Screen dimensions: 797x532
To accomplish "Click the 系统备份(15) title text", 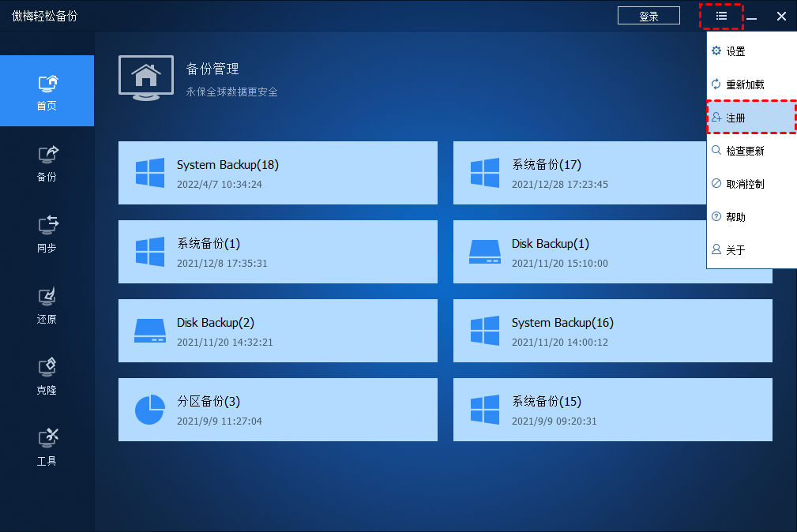I will coord(547,402).
